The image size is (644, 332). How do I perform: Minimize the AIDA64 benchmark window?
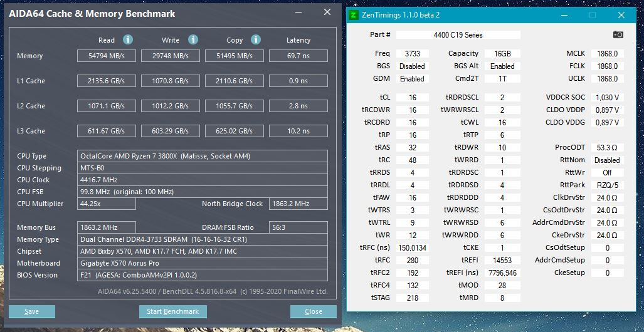point(299,13)
